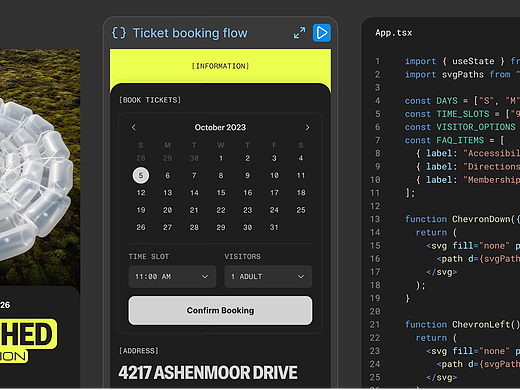Viewport: 520px width, 390px height.
Task: Go to next month in calendar
Action: 307,128
